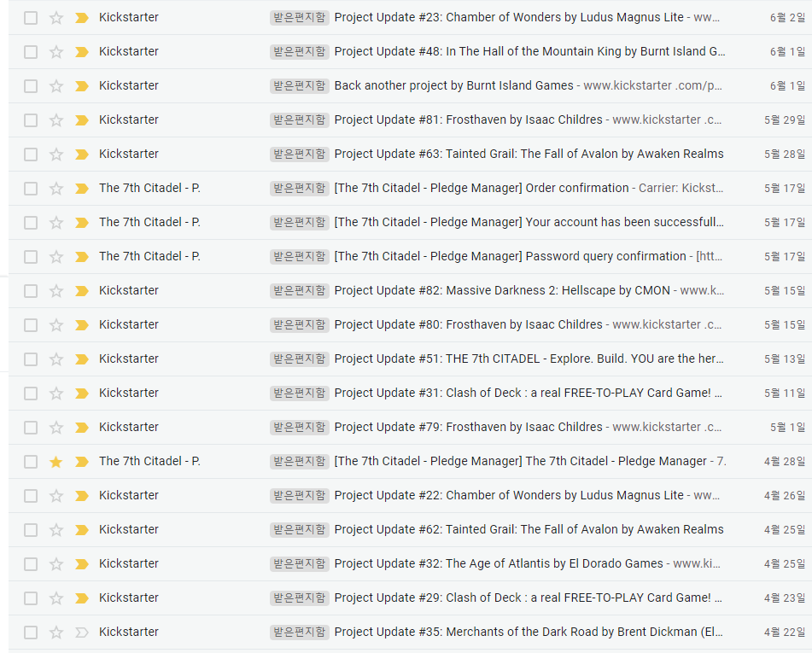Toggle importance marker on Project Update #80 Frosthaven
The width and height of the screenshot is (812, 653).
[x=82, y=326]
